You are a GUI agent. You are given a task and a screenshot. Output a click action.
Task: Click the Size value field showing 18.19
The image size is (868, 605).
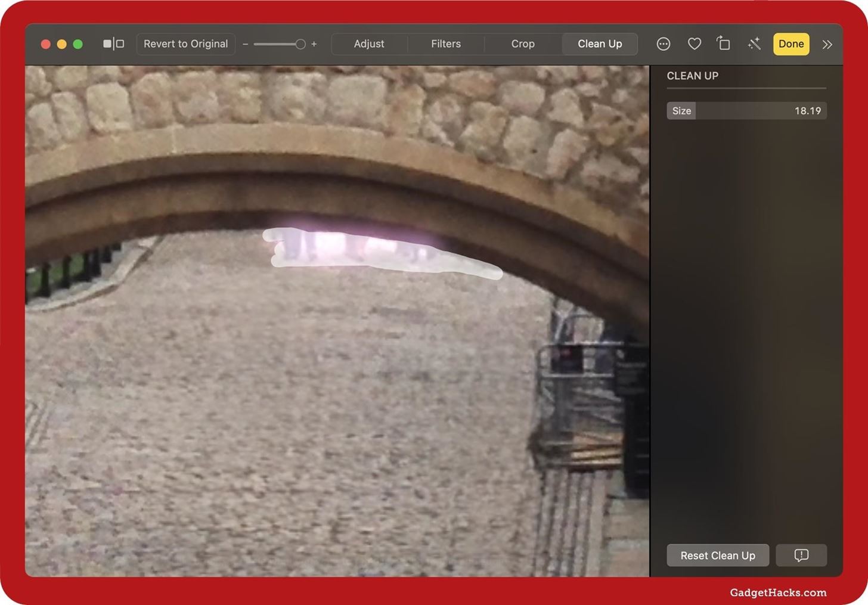(x=807, y=110)
